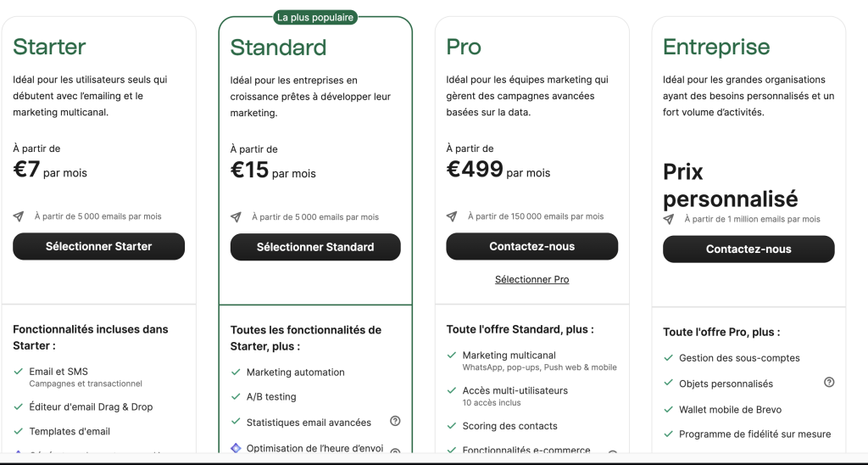Click the paper-plane icon in the Entreprise plan
Viewport: 868px width, 465px height.
click(669, 219)
